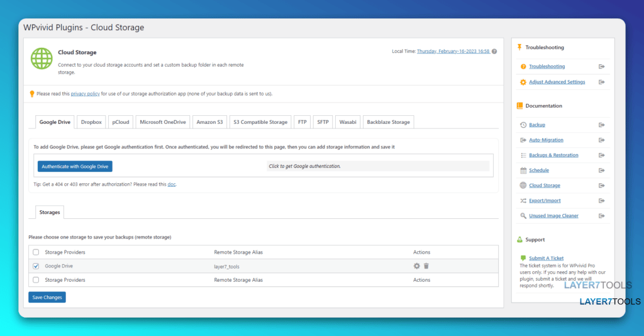644x336 pixels.
Task: Select the Storages tab
Action: [50, 213]
